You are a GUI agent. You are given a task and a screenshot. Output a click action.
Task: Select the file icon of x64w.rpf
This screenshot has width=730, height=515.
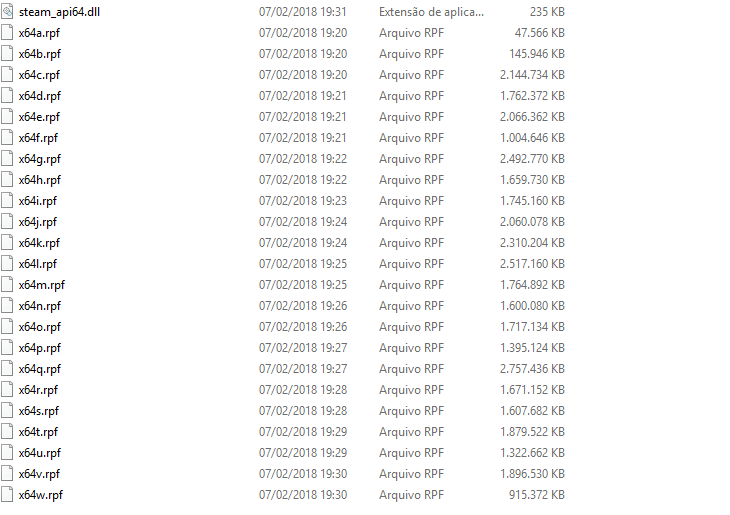tap(7, 495)
